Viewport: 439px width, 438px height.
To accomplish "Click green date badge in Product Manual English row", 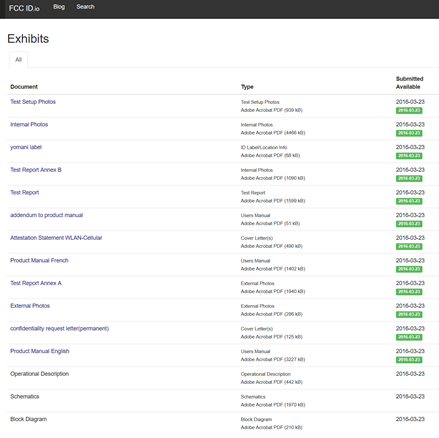I will point(409,360).
